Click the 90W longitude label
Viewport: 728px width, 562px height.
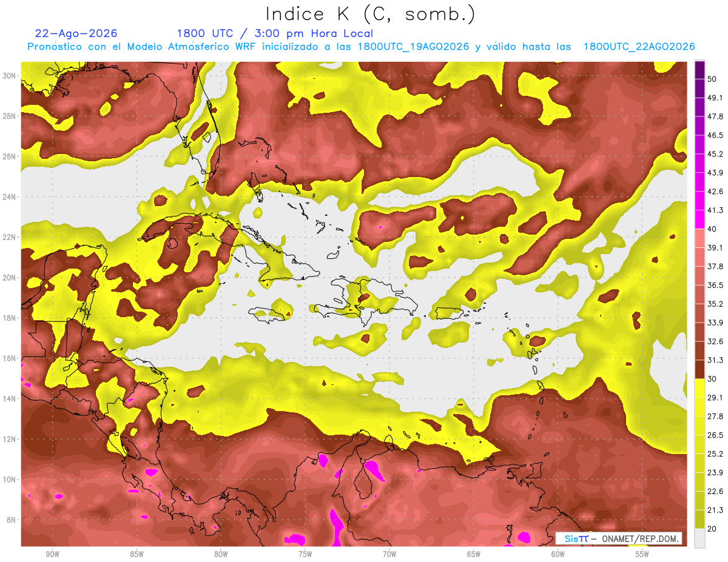(53, 554)
